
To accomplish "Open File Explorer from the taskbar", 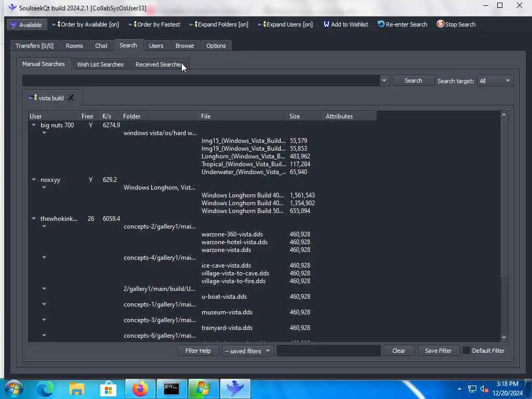I will (x=77, y=389).
